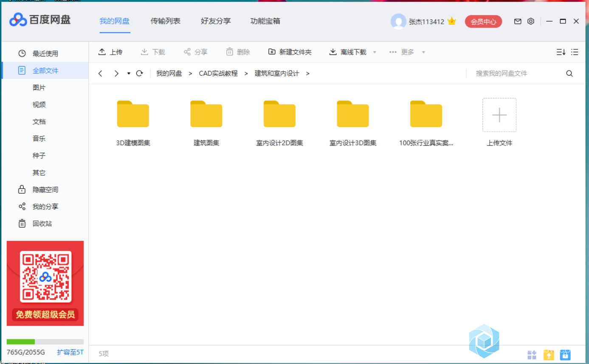Filter by 种子 category

pos(39,155)
